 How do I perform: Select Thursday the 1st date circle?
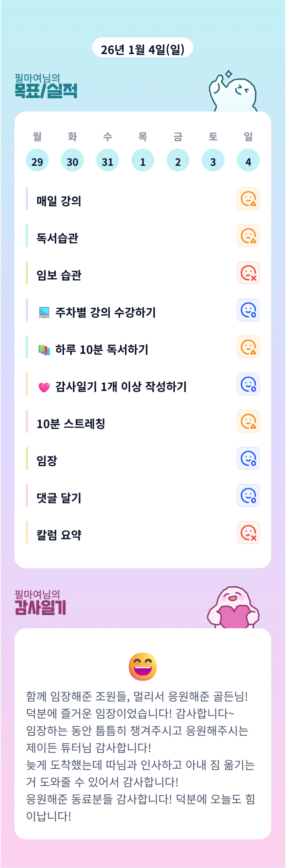point(143,161)
